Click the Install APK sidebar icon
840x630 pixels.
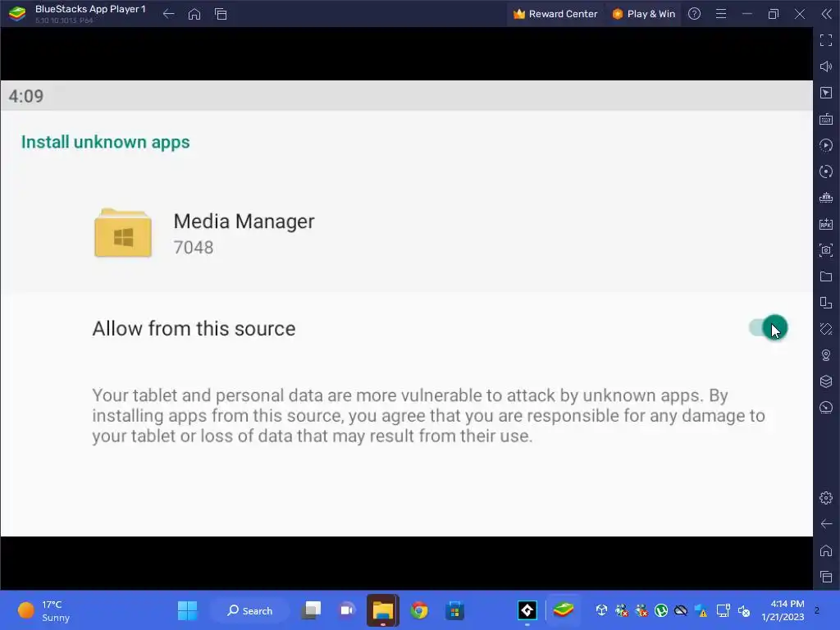tap(826, 224)
